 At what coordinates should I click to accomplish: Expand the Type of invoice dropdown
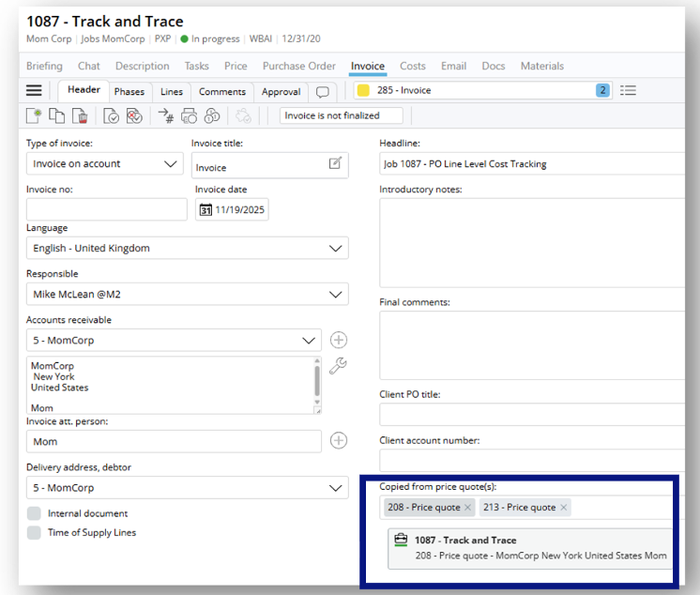click(x=171, y=164)
